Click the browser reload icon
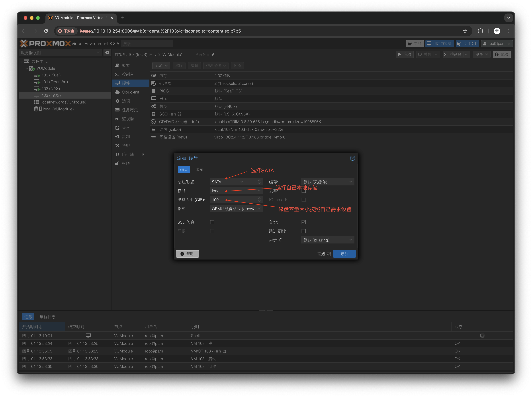The image size is (532, 397). pos(46,31)
